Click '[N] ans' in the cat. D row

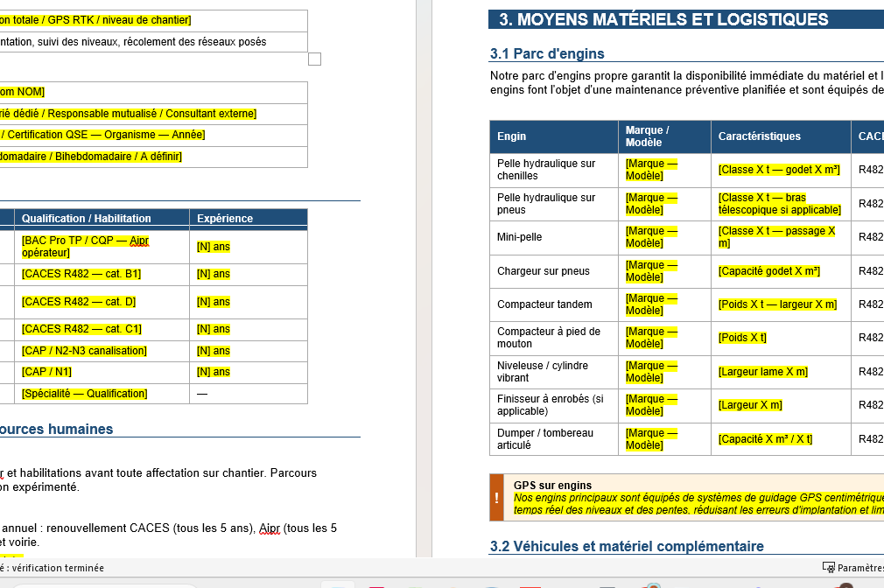(x=213, y=302)
